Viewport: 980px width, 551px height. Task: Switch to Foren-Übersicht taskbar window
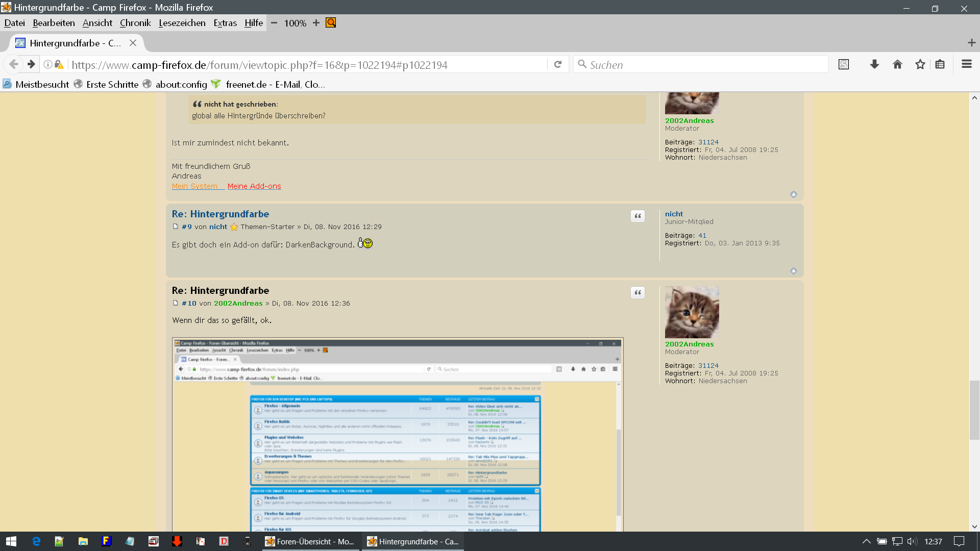click(x=310, y=541)
